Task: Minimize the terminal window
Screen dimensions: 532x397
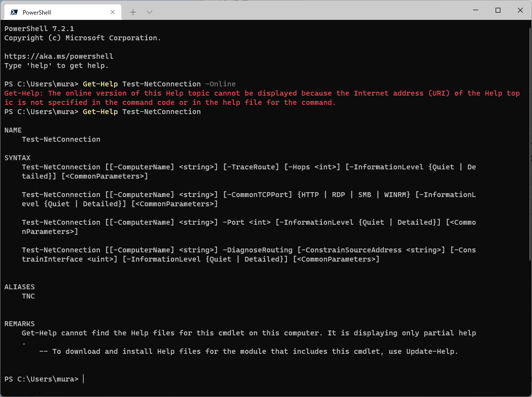Action: 476,10
